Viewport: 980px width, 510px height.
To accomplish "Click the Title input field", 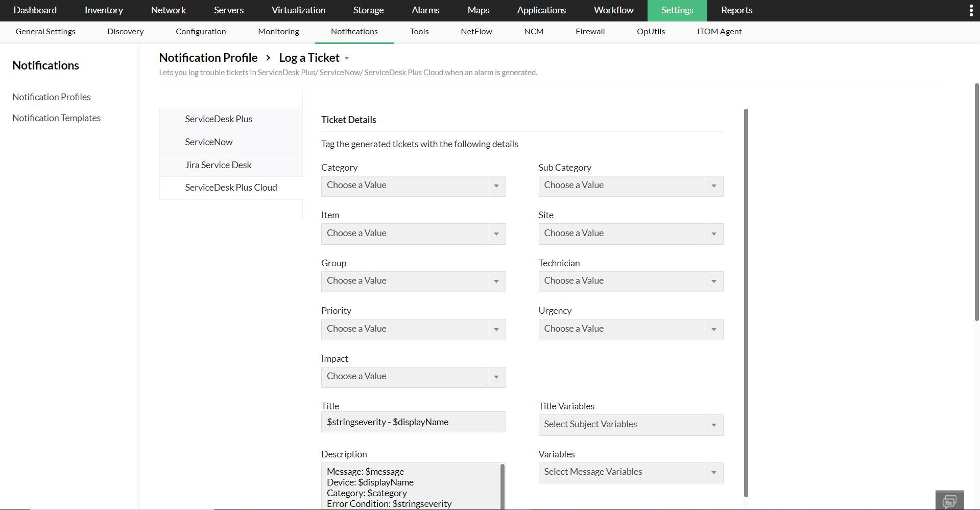I will pyautogui.click(x=413, y=422).
